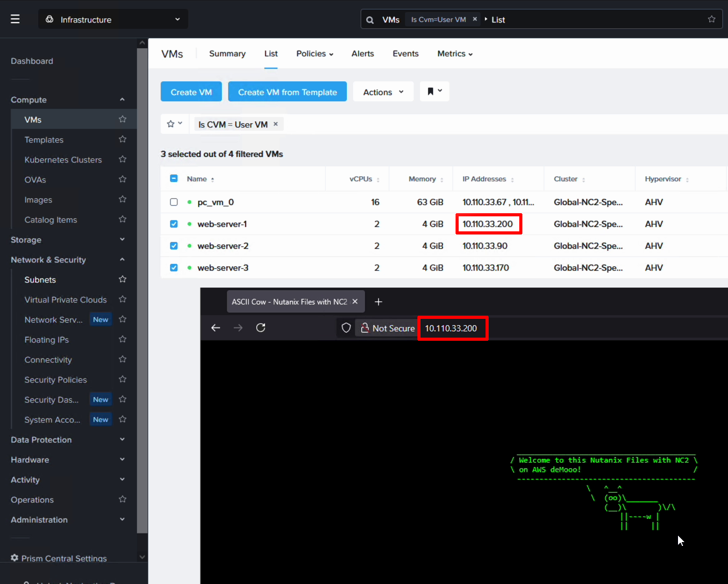Favorite the Floating IPs sidebar item

(122, 339)
